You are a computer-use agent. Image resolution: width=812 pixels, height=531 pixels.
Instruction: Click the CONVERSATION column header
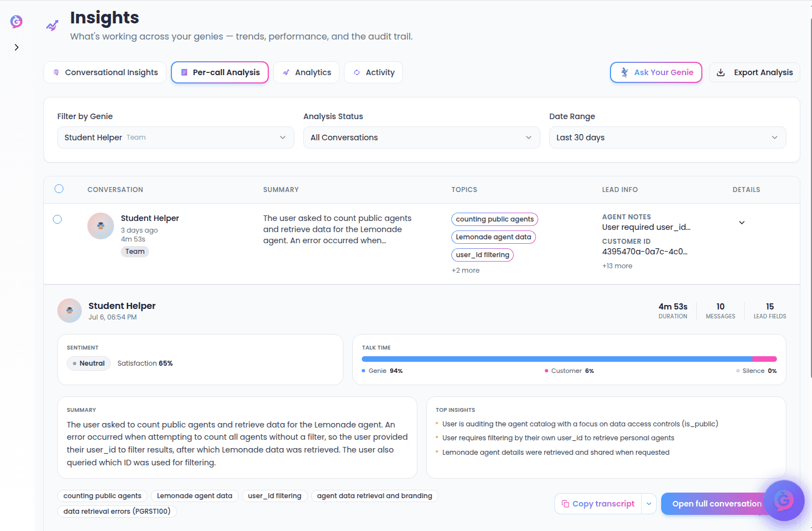coord(115,190)
